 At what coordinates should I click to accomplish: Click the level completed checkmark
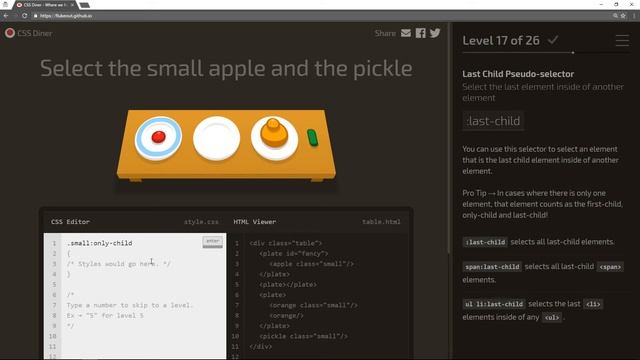(x=553, y=40)
